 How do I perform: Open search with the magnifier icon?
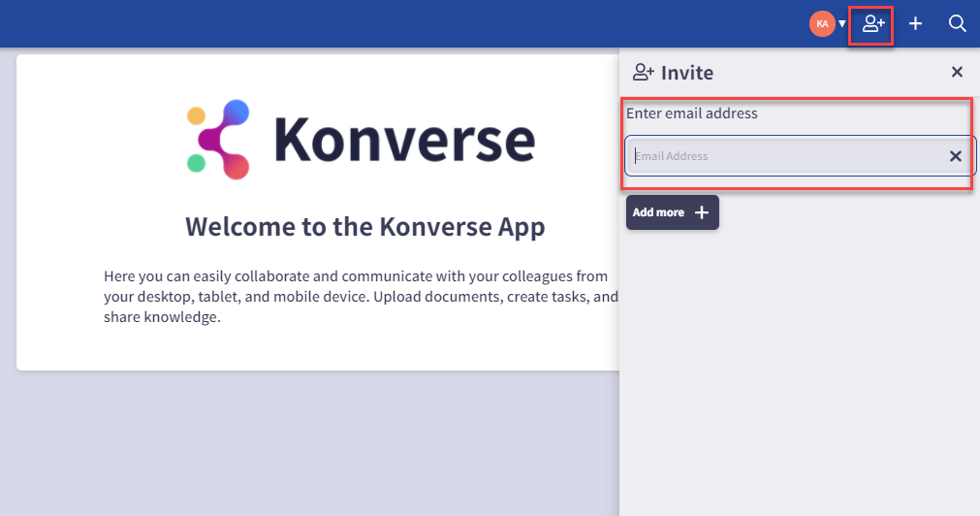click(x=958, y=24)
